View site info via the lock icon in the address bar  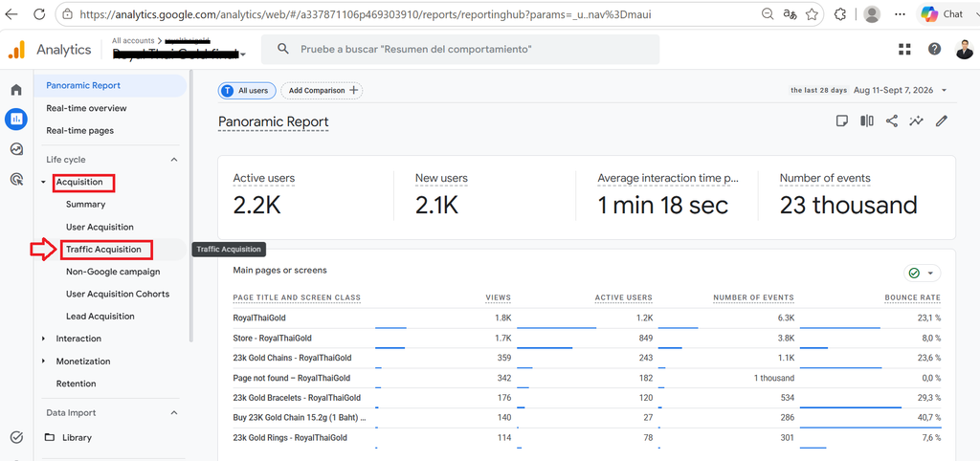tap(68, 13)
